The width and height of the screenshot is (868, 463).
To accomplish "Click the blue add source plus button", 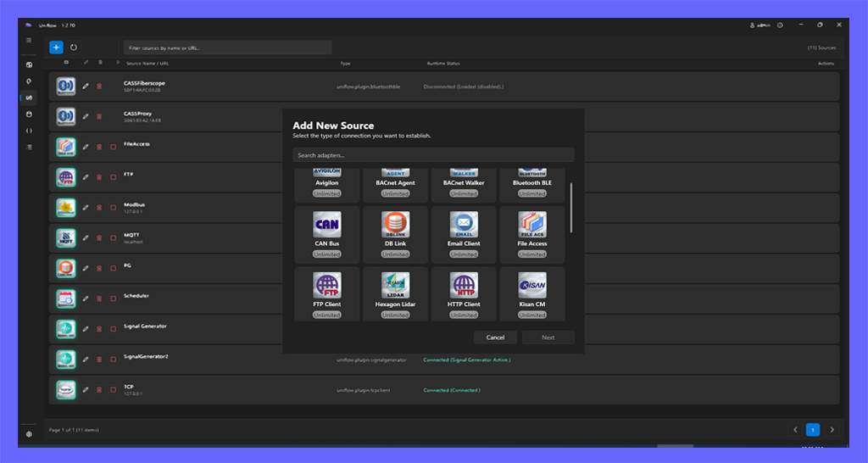I will pos(56,47).
